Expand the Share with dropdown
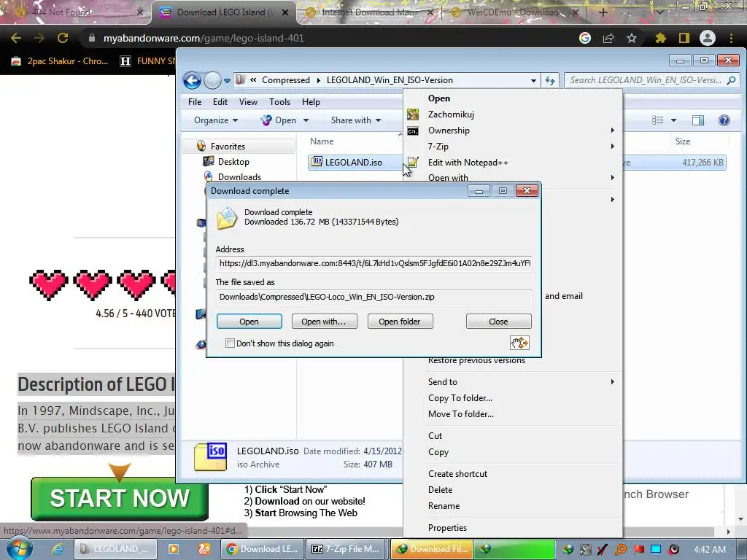 click(x=356, y=120)
